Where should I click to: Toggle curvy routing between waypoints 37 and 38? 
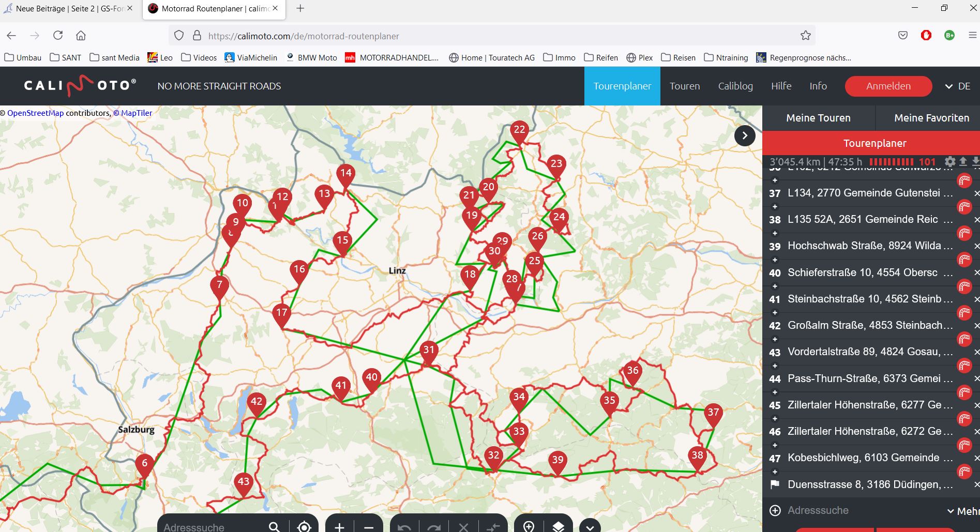tap(964, 207)
